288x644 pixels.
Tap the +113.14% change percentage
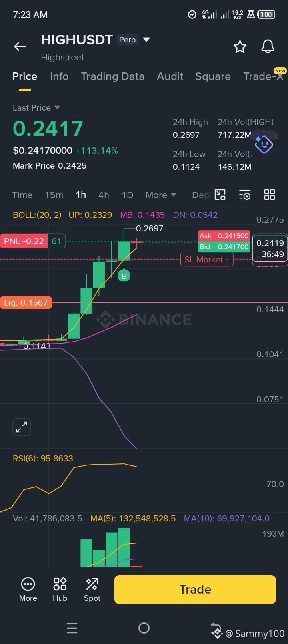[97, 151]
